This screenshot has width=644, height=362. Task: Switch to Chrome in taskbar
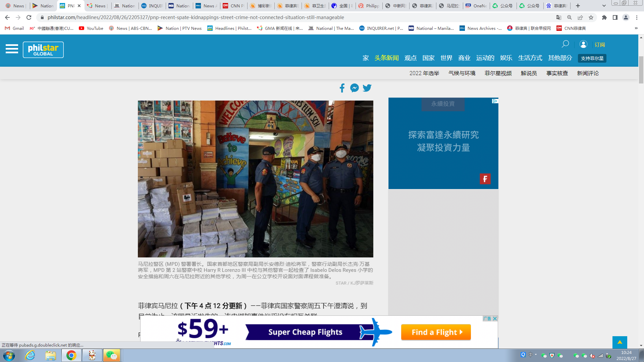pos(71,355)
